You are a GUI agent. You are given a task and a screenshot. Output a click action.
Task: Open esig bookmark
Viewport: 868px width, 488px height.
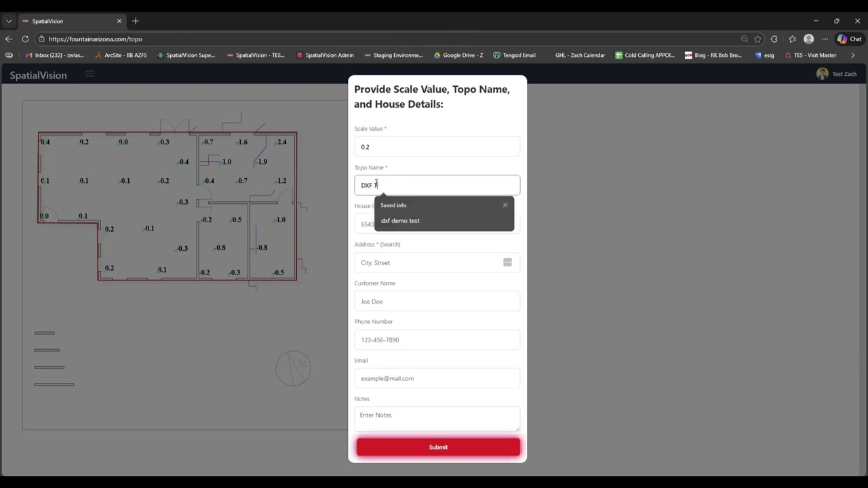click(x=764, y=56)
